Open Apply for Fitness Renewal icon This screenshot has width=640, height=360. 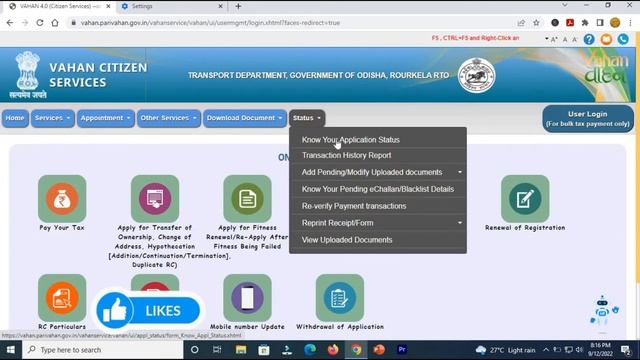tap(247, 199)
